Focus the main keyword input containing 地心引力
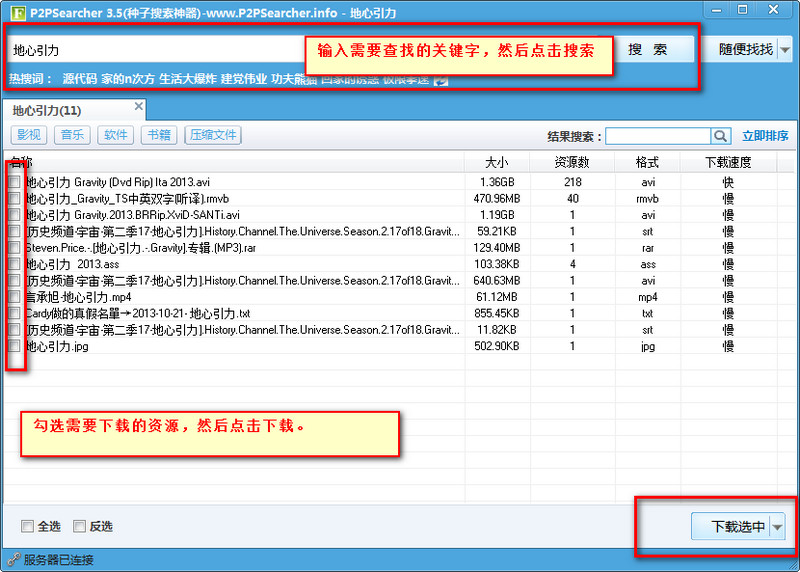 pyautogui.click(x=158, y=50)
